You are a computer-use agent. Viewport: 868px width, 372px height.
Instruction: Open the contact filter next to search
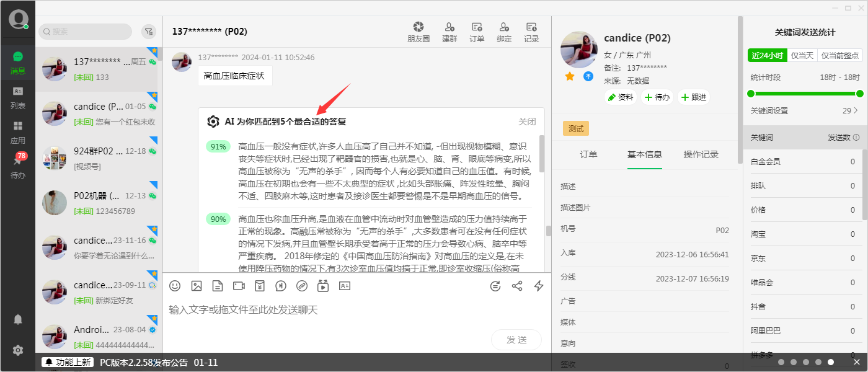[x=148, y=32]
